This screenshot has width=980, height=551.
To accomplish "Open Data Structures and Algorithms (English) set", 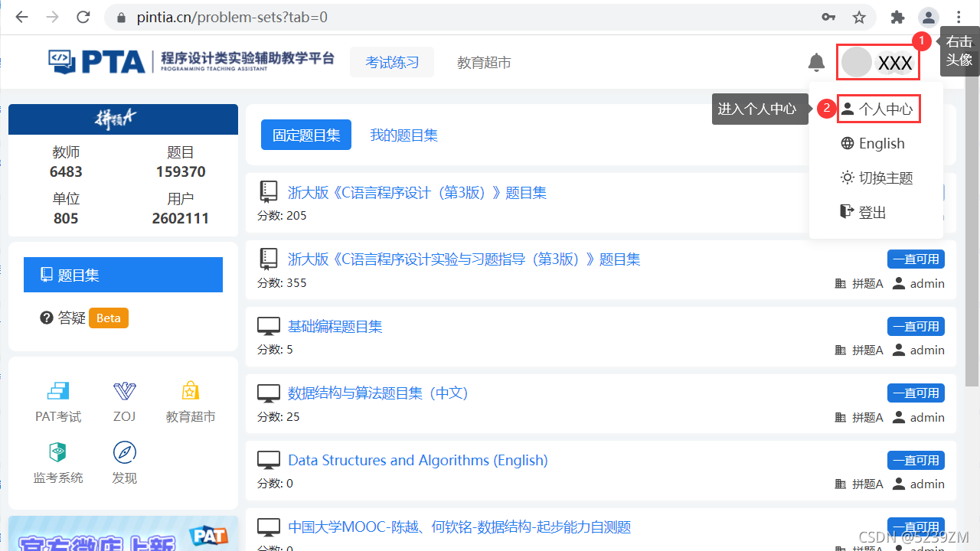I will (x=417, y=460).
